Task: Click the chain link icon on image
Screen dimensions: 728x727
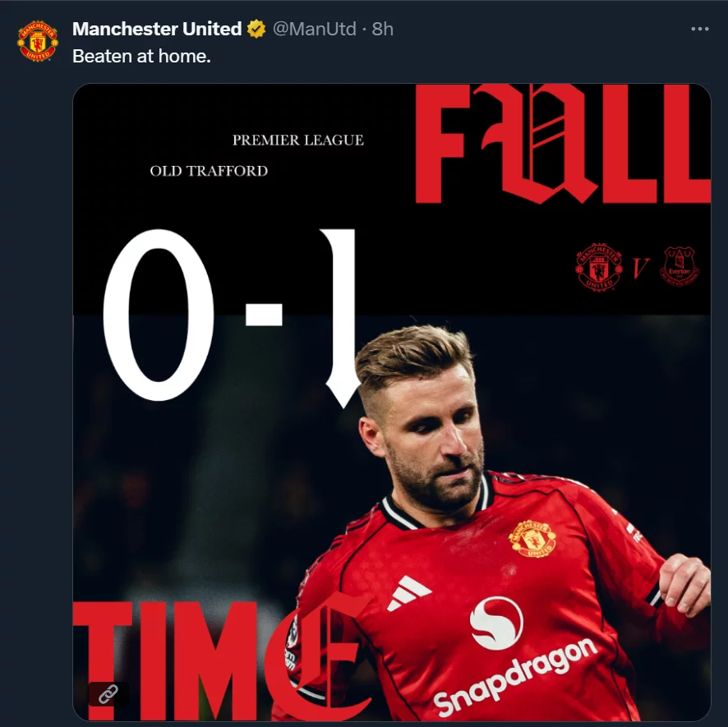Action: (x=108, y=694)
